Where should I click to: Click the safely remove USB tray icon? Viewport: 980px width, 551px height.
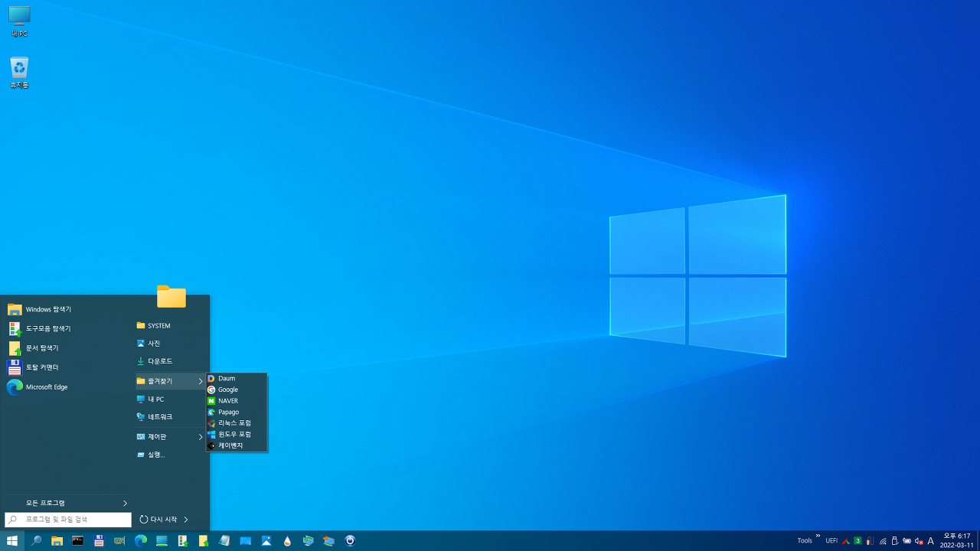[x=894, y=541]
